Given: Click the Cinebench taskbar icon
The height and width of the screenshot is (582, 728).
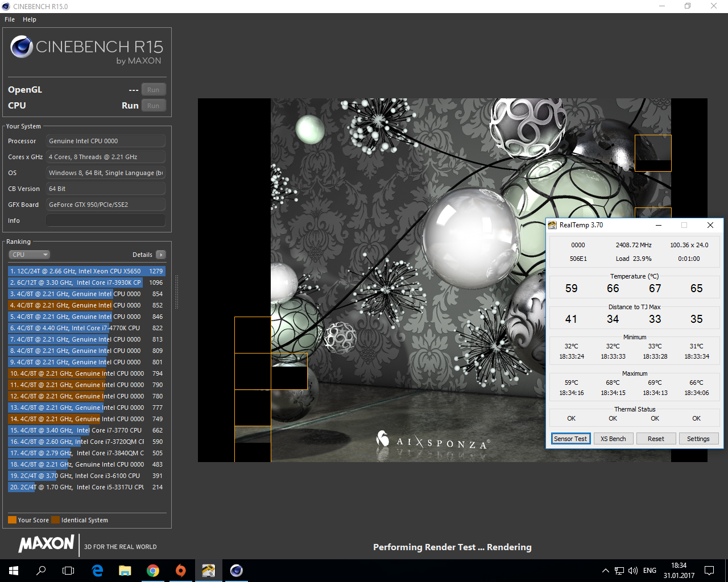Looking at the screenshot, I should pos(237,571).
